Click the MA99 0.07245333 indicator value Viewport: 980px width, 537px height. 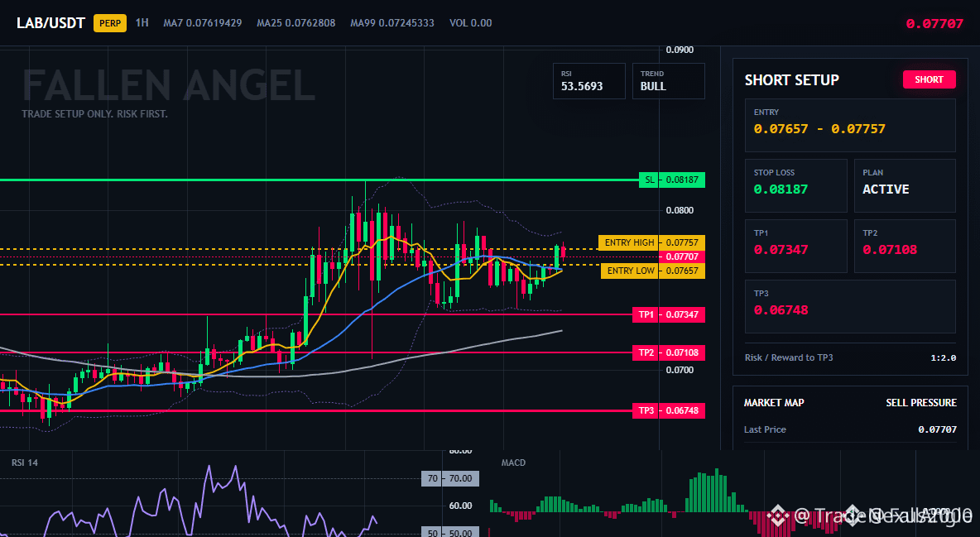[392, 23]
